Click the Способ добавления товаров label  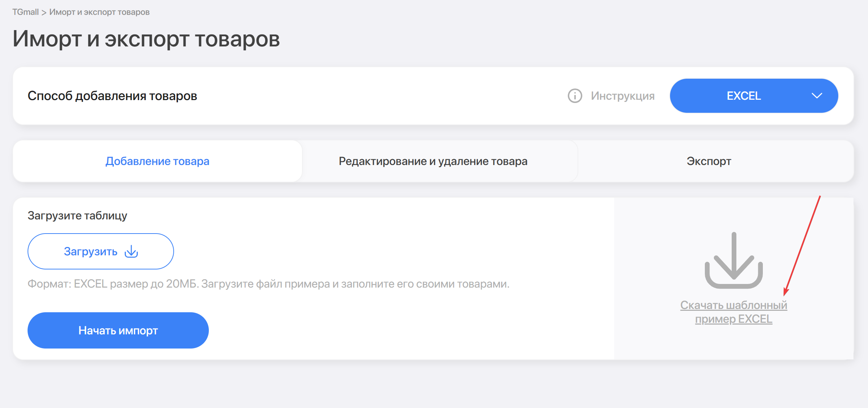[112, 96]
